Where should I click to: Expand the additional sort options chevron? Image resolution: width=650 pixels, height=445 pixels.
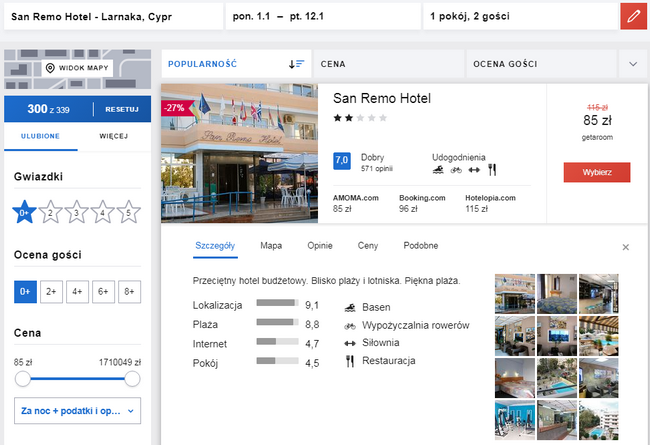pos(632,64)
